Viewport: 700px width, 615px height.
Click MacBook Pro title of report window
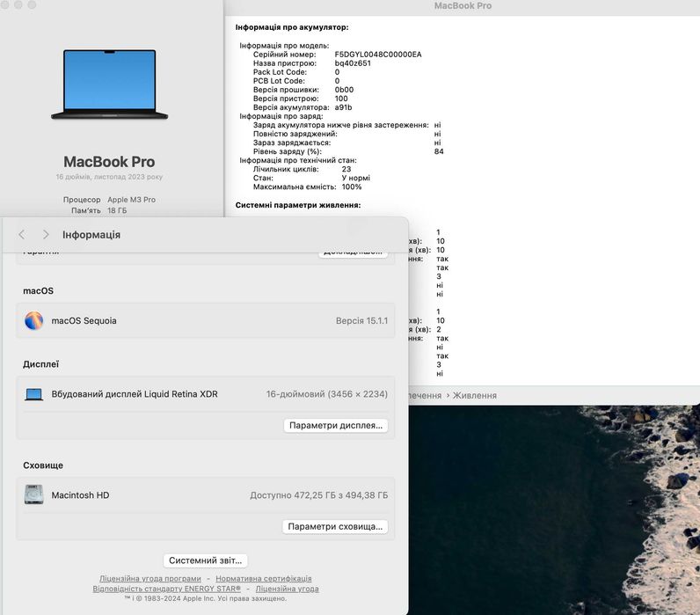pos(463,6)
